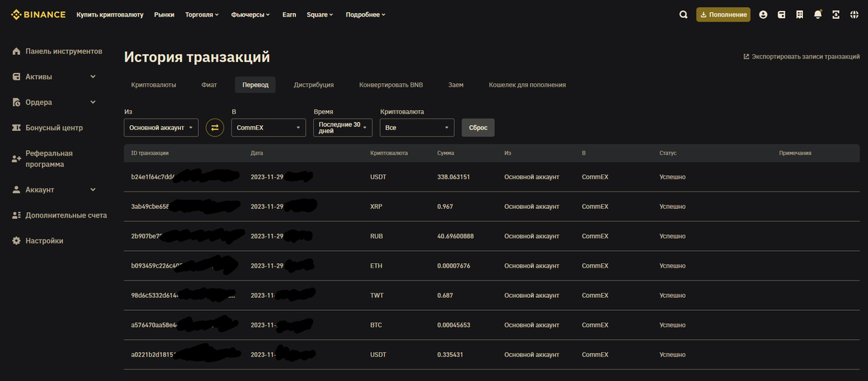
Task: Switch to the Конвертировать BNB tab
Action: coord(391,85)
